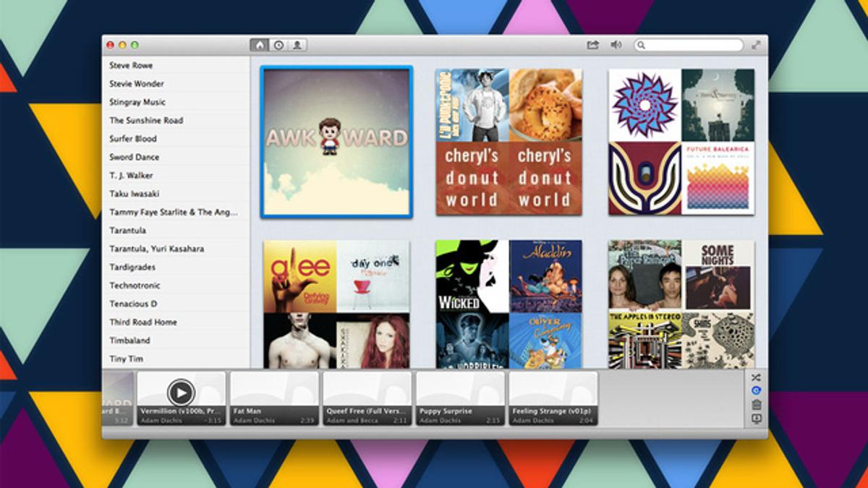Open the Cheryl's Donut World album group
This screenshot has height=488, width=868.
pos(509,142)
